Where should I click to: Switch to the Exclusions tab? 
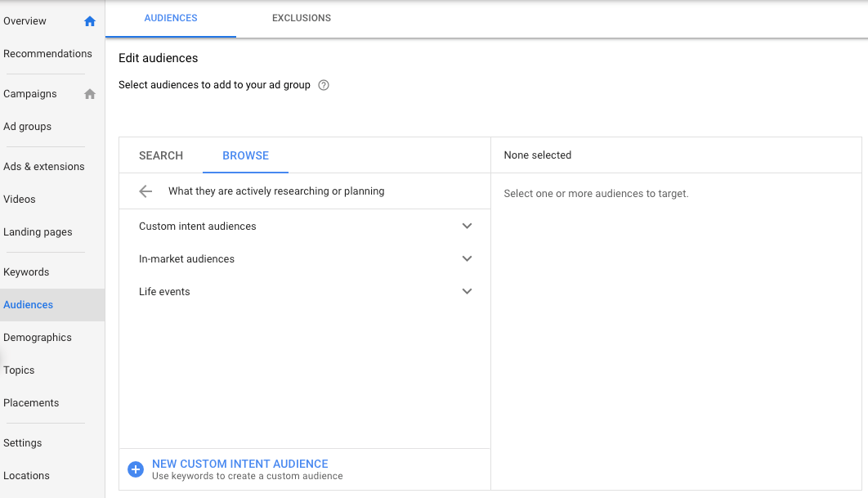click(x=302, y=18)
